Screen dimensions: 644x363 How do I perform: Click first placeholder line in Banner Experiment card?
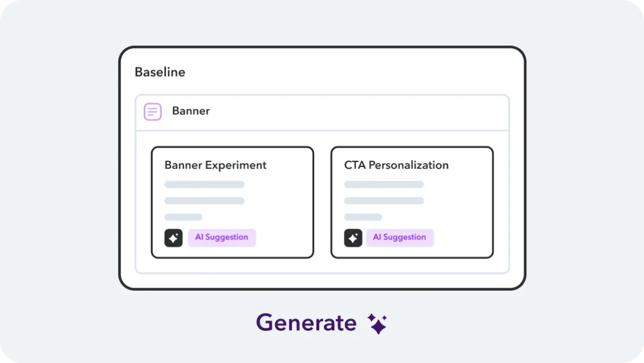(204, 184)
